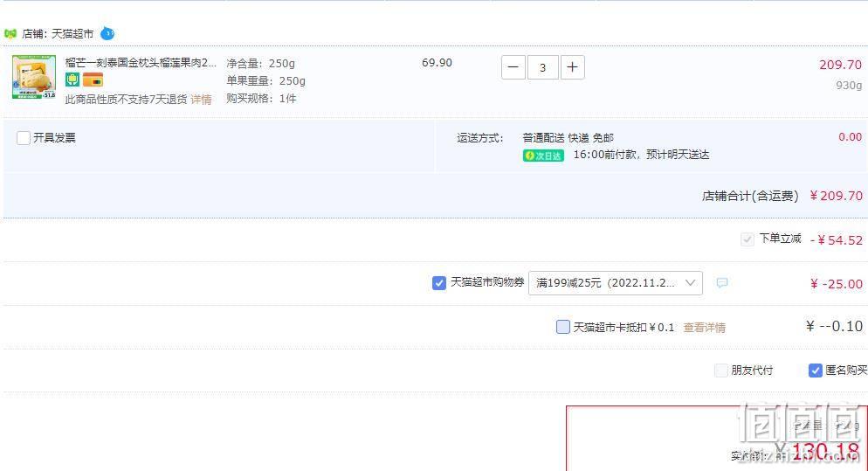Open the durian product thumbnail
The image size is (868, 471).
click(x=34, y=77)
